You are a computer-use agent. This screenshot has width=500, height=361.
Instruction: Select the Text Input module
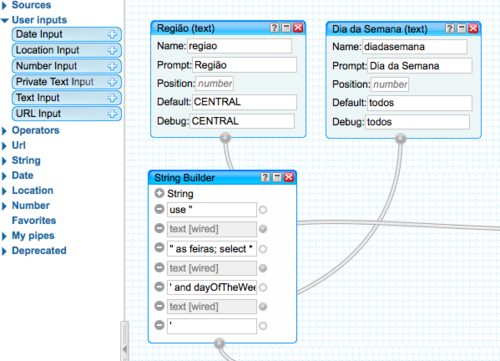[x=66, y=98]
